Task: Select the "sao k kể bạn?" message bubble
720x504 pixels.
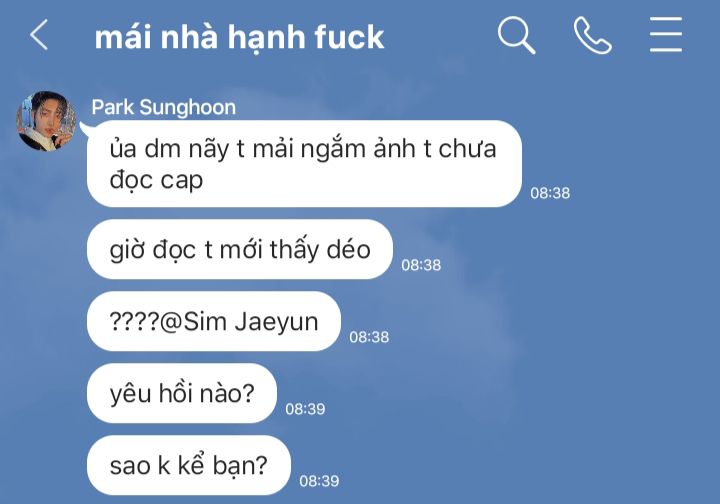Action: tap(189, 465)
